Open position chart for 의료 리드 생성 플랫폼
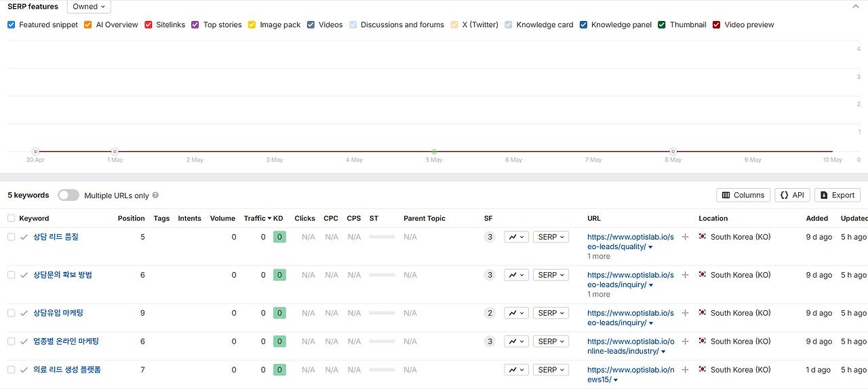Screen dimensions: 868x389 tap(516, 370)
